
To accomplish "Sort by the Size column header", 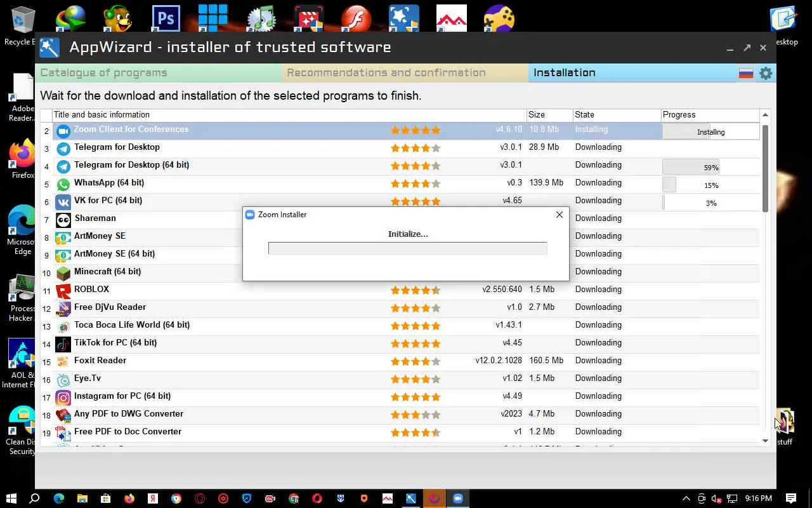I will [549, 115].
